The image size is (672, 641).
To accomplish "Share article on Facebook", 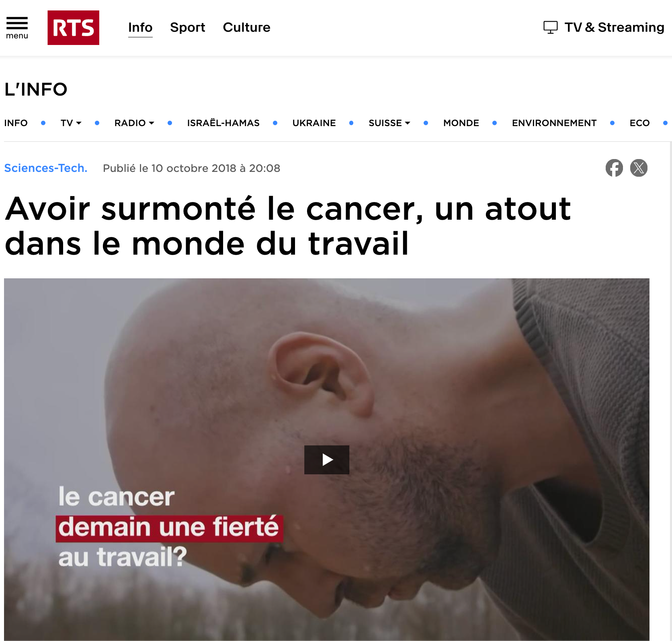I will (614, 168).
